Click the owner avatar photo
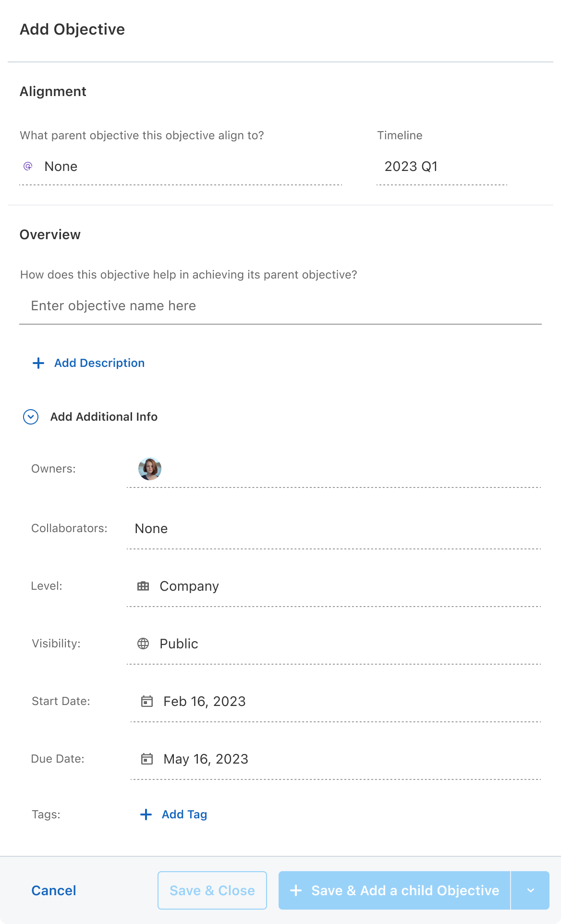The width and height of the screenshot is (561, 924). coord(150,469)
